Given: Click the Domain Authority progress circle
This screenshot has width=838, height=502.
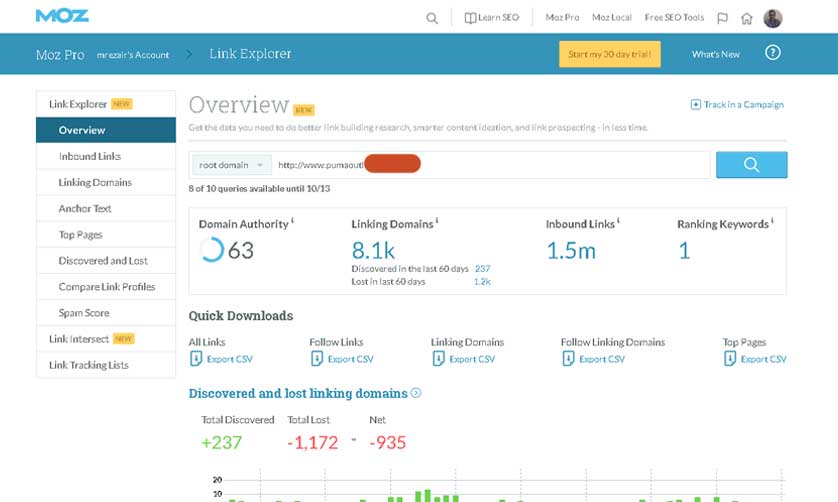Looking at the screenshot, I should pyautogui.click(x=211, y=250).
